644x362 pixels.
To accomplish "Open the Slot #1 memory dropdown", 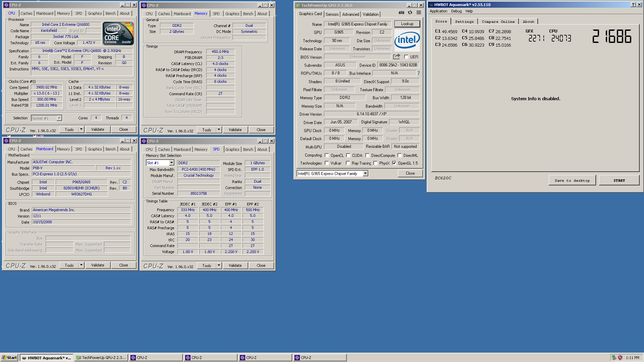I will [x=171, y=163].
